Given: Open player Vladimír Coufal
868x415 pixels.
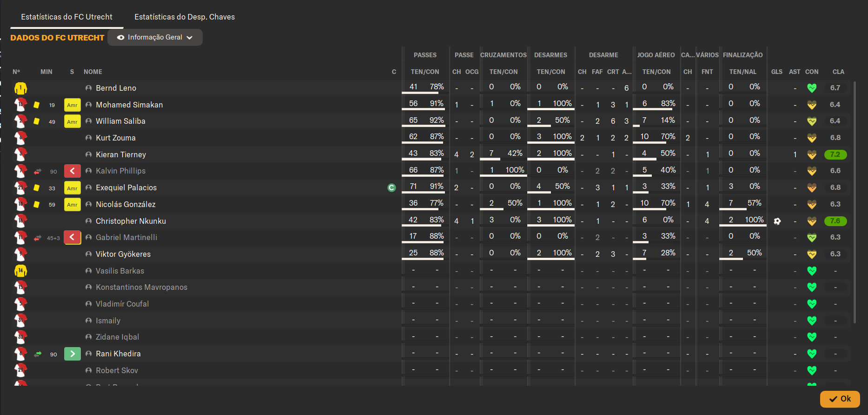Looking at the screenshot, I should click(122, 304).
